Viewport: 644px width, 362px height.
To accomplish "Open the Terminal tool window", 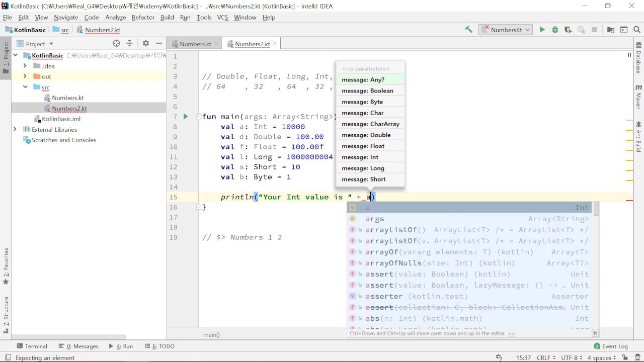I will (x=32, y=346).
